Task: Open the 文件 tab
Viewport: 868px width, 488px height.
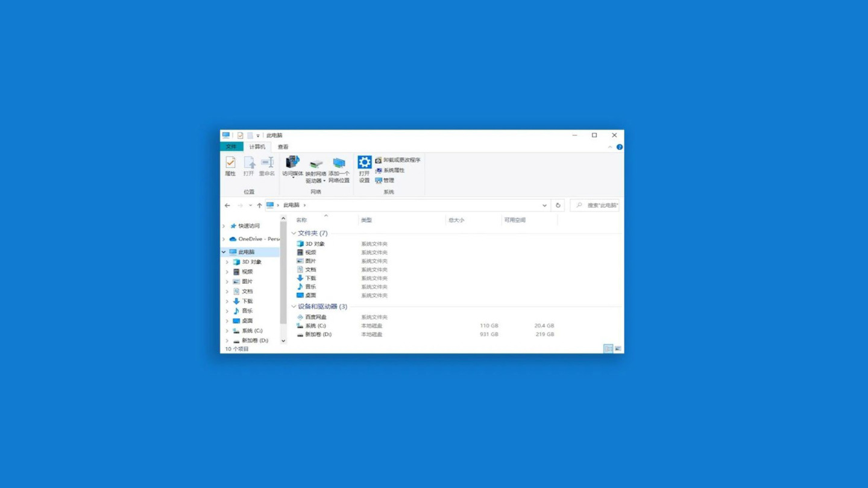Action: click(231, 147)
